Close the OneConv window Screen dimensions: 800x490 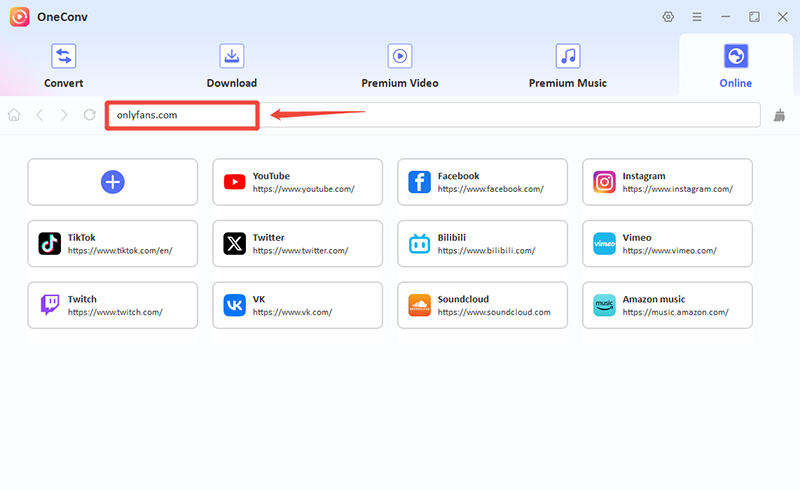click(783, 17)
